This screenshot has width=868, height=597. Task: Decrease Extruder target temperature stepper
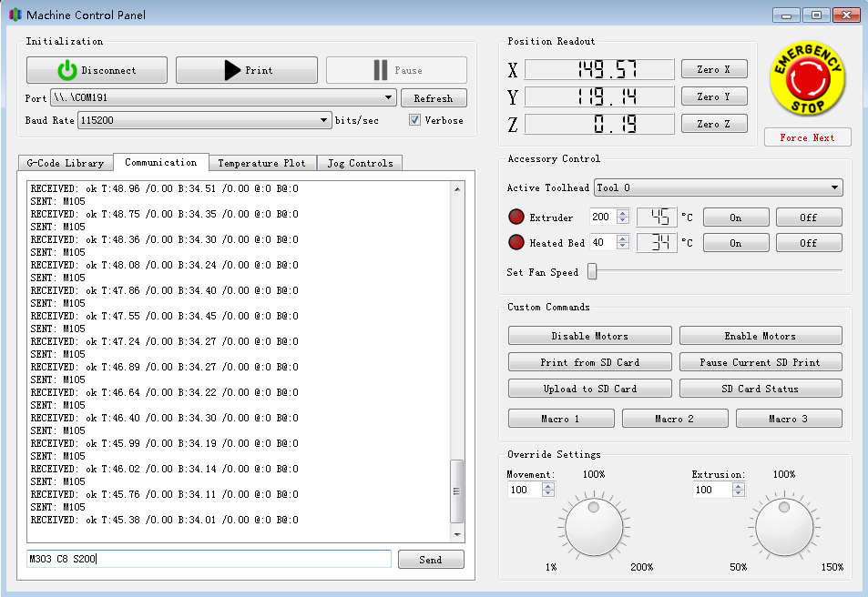click(x=623, y=220)
